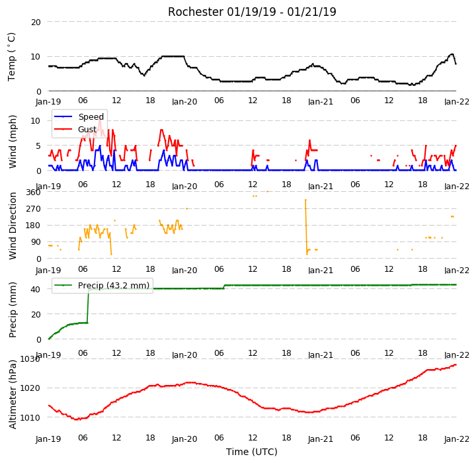476x463 pixels.
Task: Click the chart title Rochester 01/19/19 - 01/21/19
Action: [x=252, y=12]
